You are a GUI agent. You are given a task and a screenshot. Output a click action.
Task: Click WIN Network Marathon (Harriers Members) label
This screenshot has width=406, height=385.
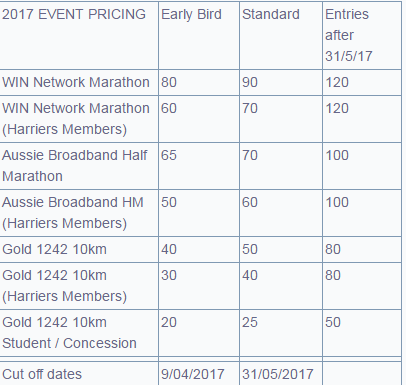76,119
